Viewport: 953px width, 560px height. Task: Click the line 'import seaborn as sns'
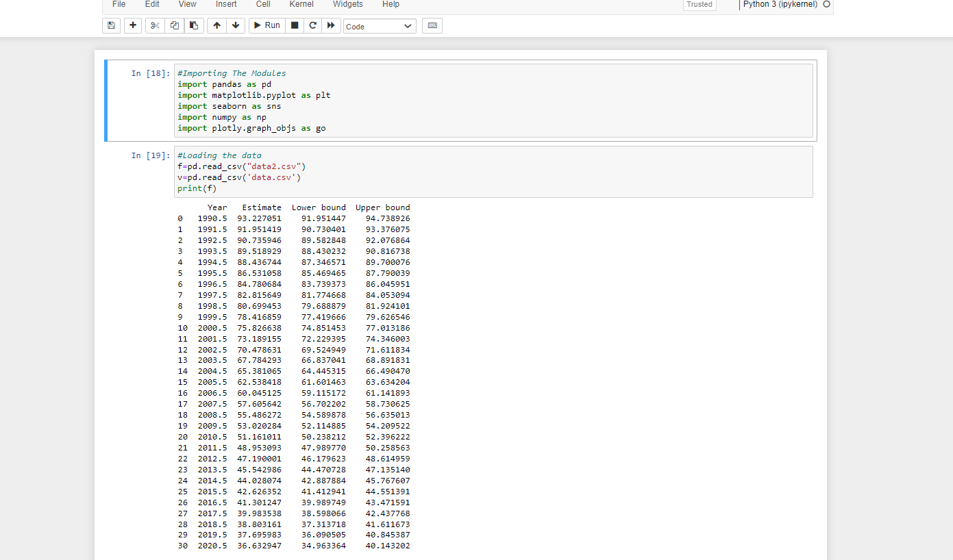(230, 106)
